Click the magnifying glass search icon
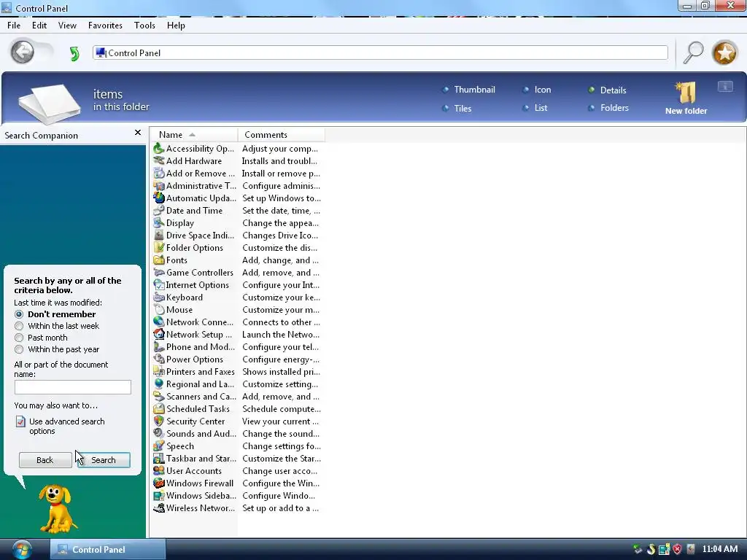 693,52
